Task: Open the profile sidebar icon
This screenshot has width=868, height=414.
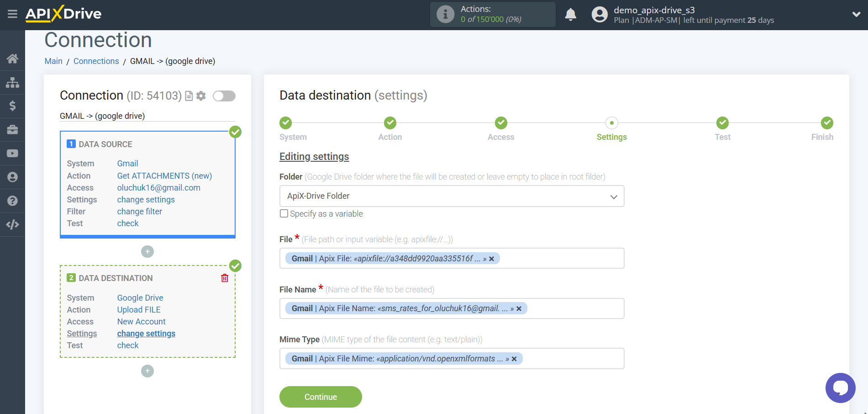Action: tap(12, 177)
